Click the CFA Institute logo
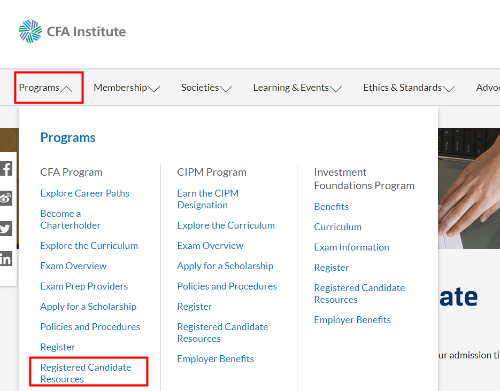 coord(72,32)
